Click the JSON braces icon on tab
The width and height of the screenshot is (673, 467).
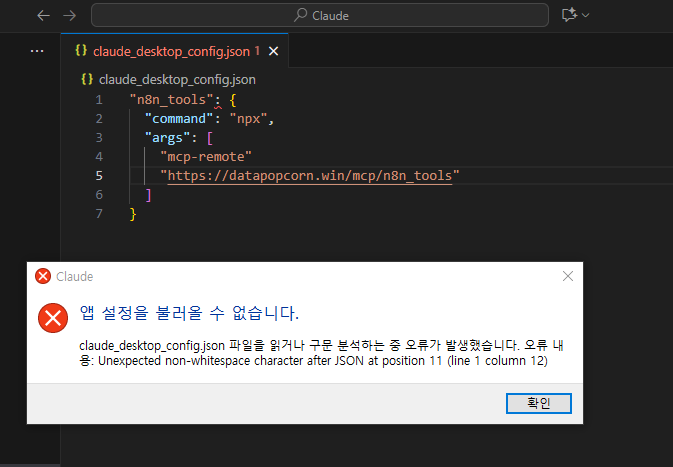pos(81,51)
